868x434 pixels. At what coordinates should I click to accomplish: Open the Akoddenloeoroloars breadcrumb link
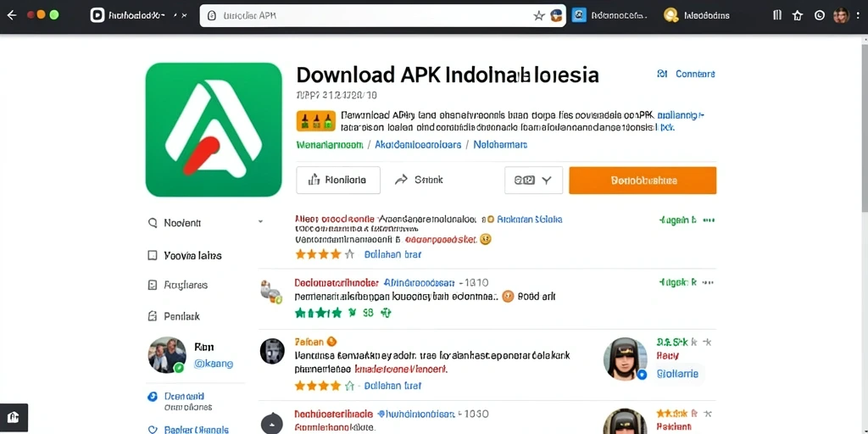point(418,144)
